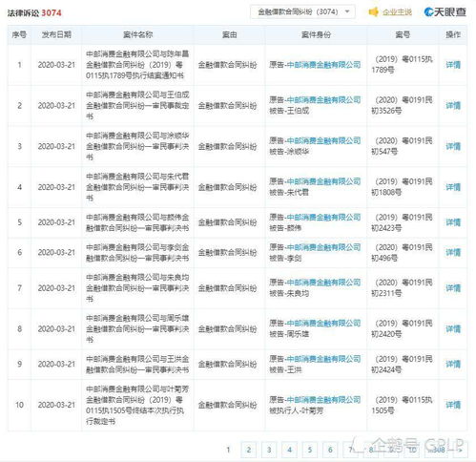Go to page 5 of results
The width and height of the screenshot is (476, 462).
point(310,450)
